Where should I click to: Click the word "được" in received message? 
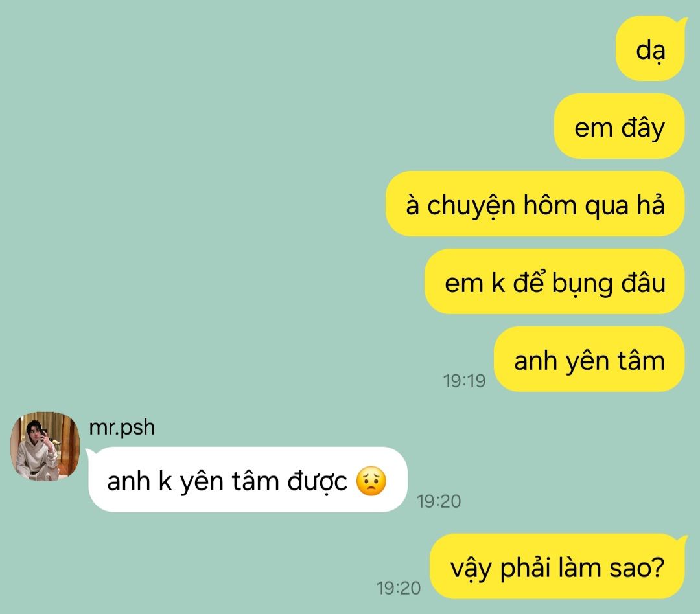318,483
